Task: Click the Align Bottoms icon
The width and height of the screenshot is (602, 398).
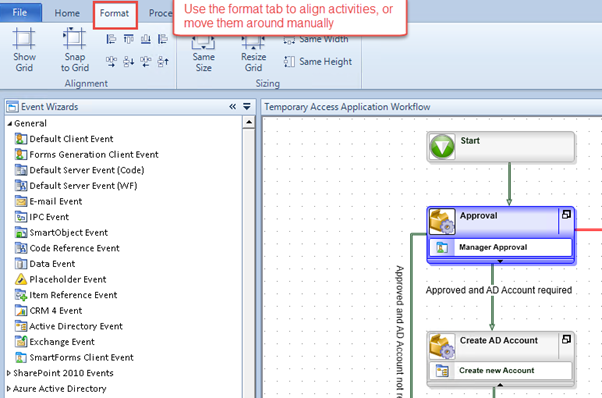Action: (x=146, y=39)
